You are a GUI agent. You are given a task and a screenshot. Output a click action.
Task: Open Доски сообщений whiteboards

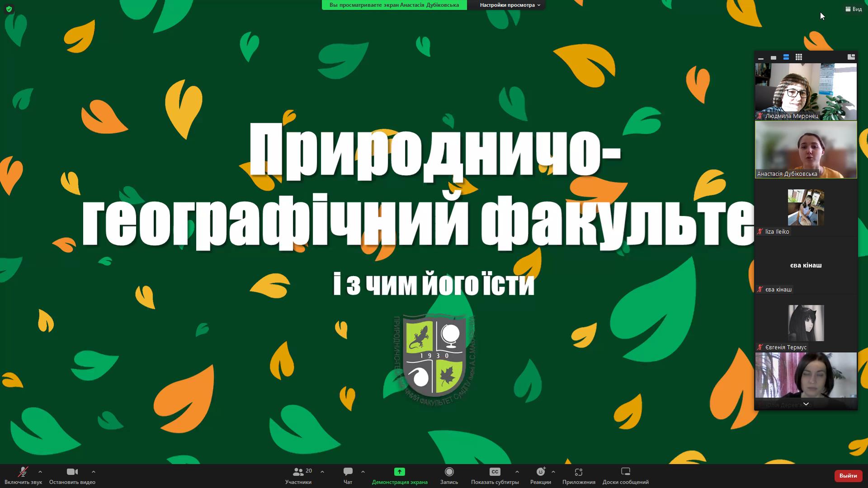(x=625, y=475)
